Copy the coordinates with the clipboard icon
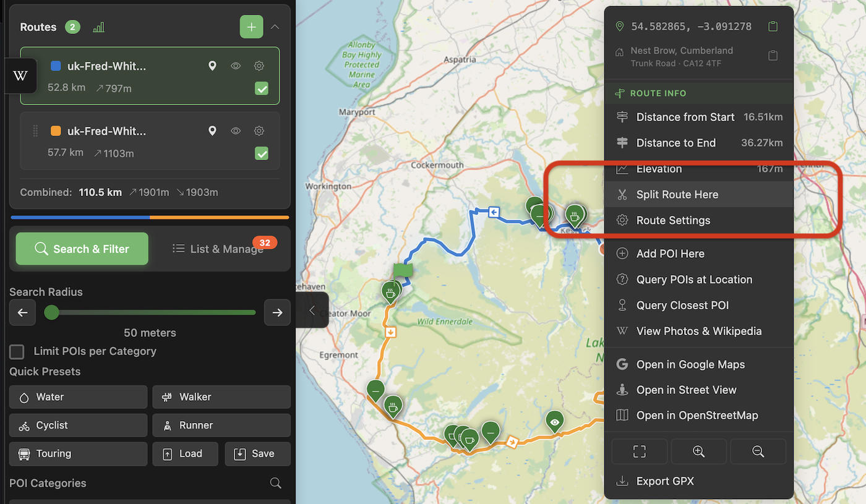 tap(772, 27)
